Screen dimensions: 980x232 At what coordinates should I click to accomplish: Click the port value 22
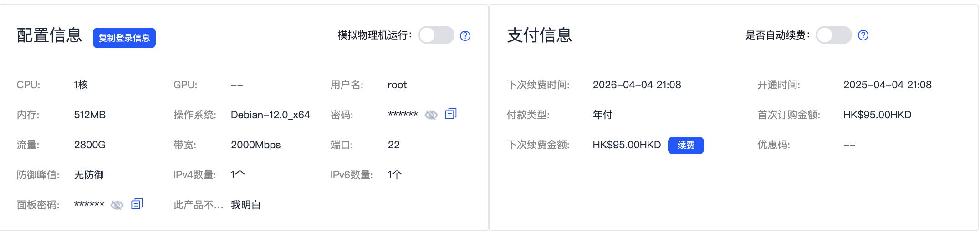pyautogui.click(x=394, y=145)
